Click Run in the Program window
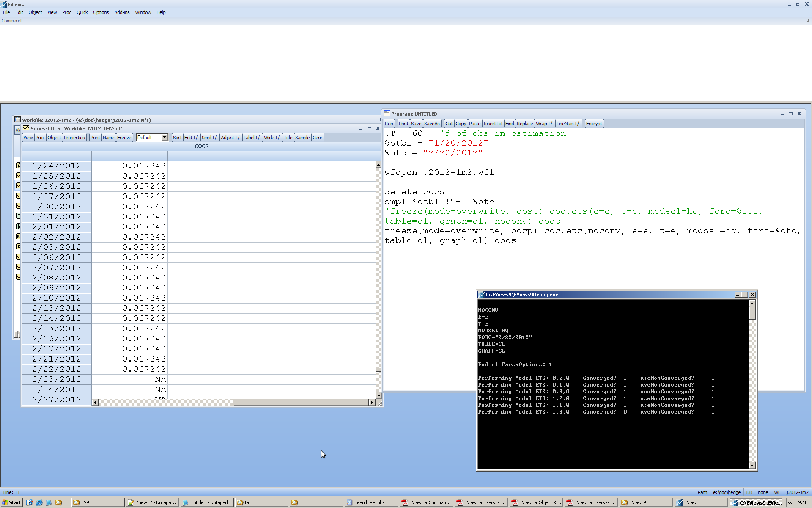 (389, 124)
